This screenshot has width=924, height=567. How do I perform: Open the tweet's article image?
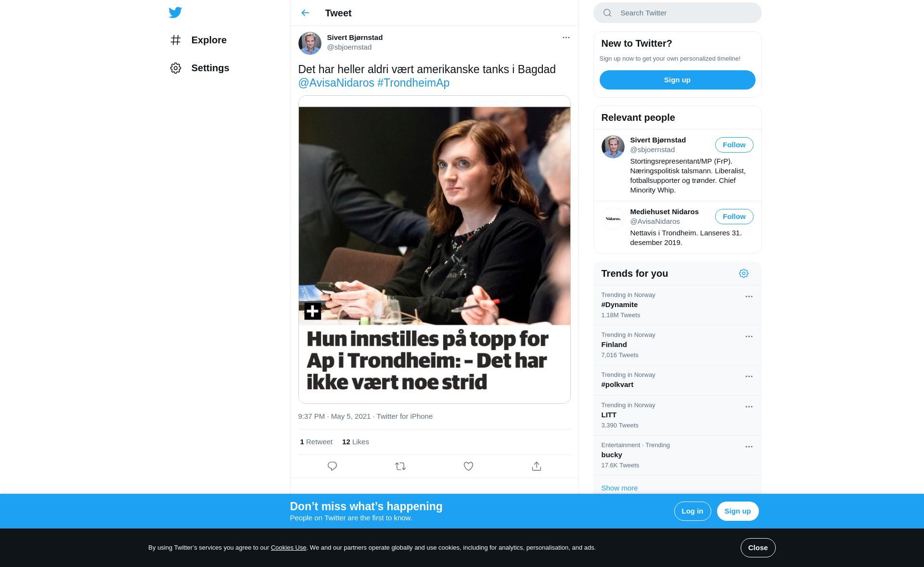(434, 249)
